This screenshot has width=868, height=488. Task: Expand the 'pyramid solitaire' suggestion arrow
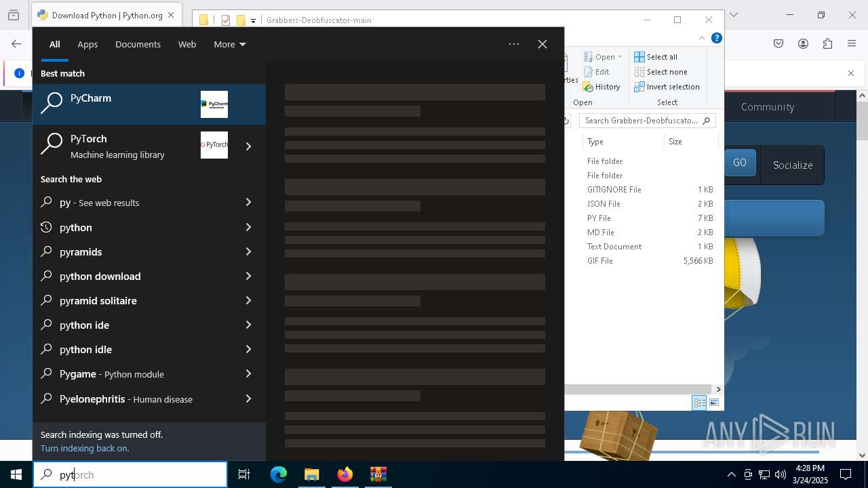pyautogui.click(x=248, y=300)
